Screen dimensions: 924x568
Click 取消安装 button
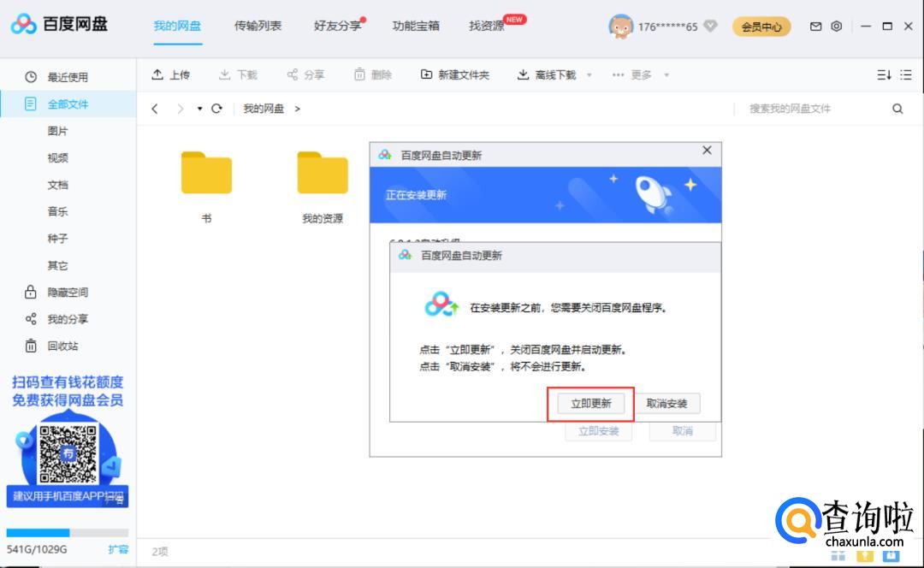[x=666, y=404]
